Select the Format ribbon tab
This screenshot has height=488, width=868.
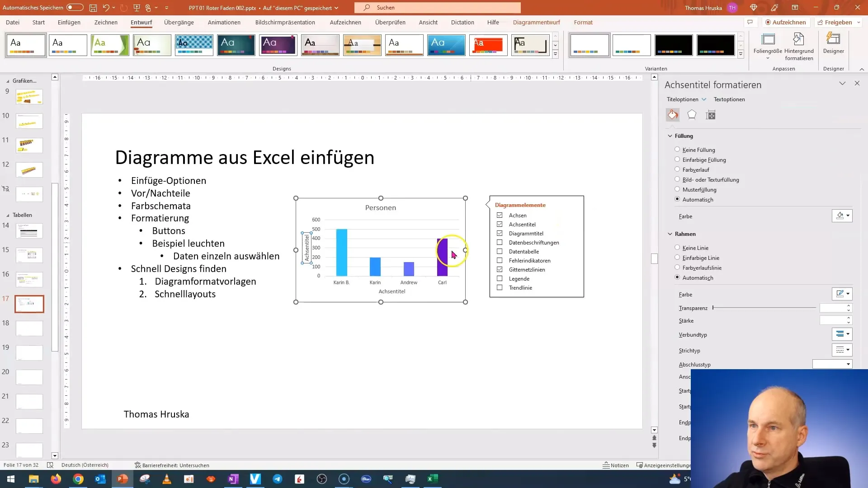point(583,22)
